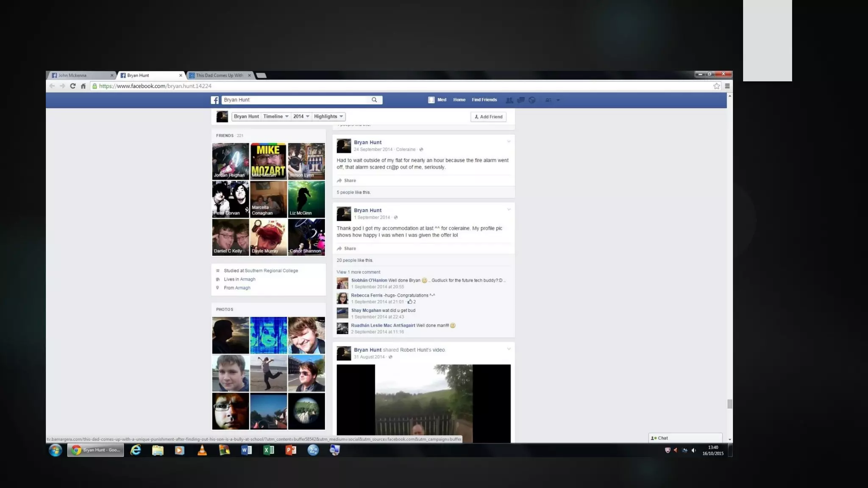This screenshot has height=488, width=868.
Task: Expand the Highlights filter dropdown
Action: tap(328, 116)
